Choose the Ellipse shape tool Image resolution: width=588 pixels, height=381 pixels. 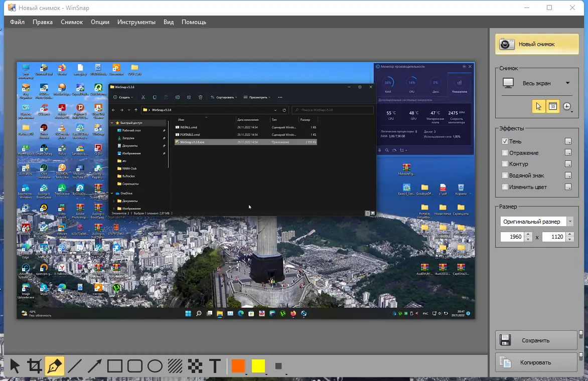click(x=155, y=366)
